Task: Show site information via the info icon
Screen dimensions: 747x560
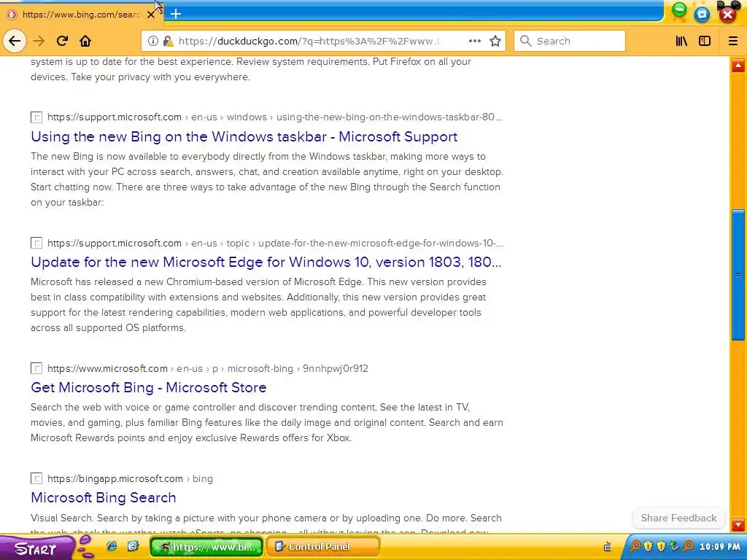Action: (x=153, y=41)
